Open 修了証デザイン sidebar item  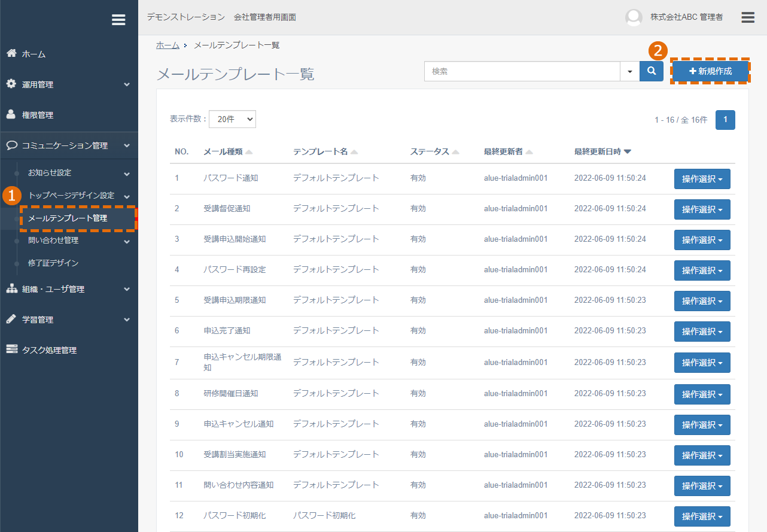[53, 263]
